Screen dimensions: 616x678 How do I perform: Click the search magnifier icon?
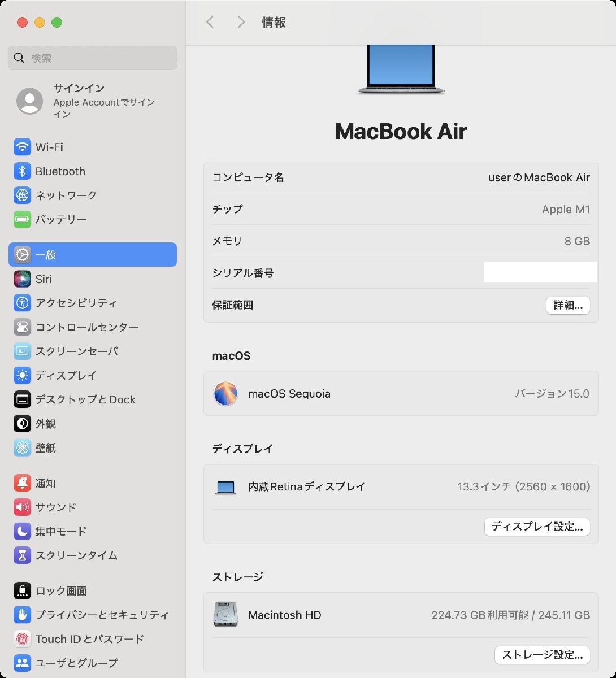coord(19,58)
